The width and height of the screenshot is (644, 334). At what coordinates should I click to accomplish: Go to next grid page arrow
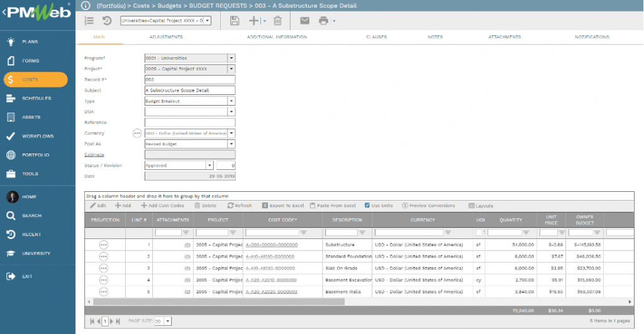click(111, 321)
